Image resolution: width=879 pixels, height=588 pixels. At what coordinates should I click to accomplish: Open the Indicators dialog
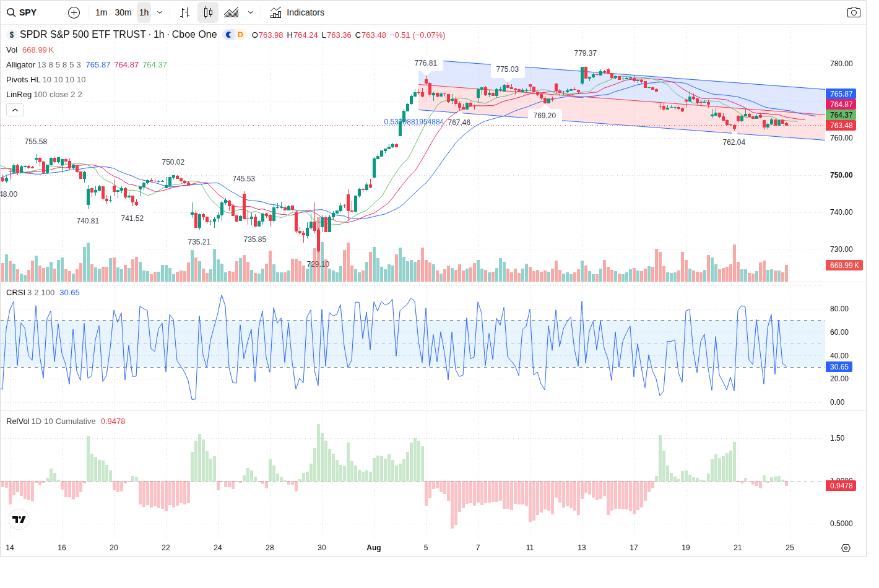coord(297,12)
